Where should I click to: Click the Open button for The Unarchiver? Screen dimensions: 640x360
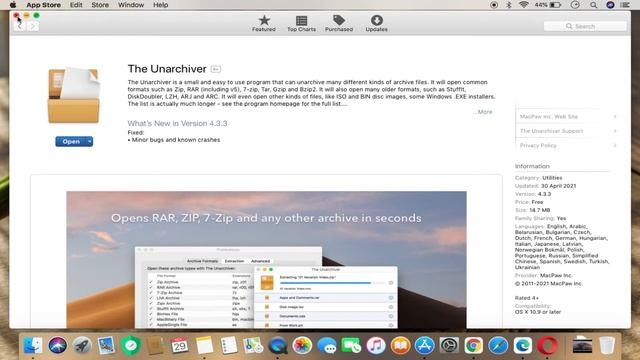(x=71, y=142)
